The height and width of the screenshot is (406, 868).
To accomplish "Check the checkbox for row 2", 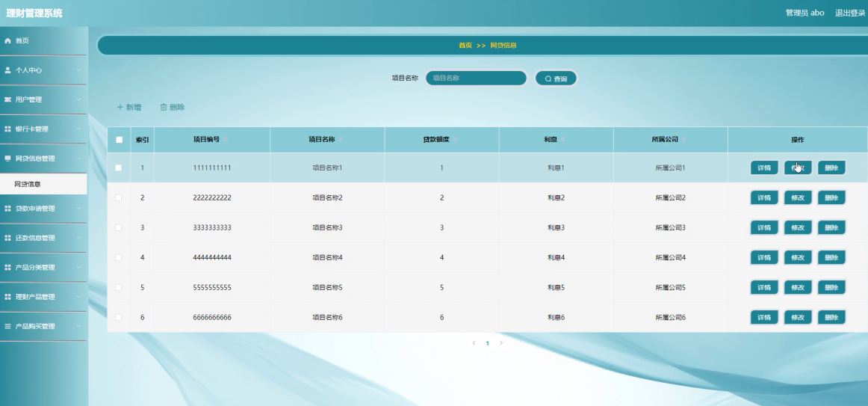I will point(119,197).
